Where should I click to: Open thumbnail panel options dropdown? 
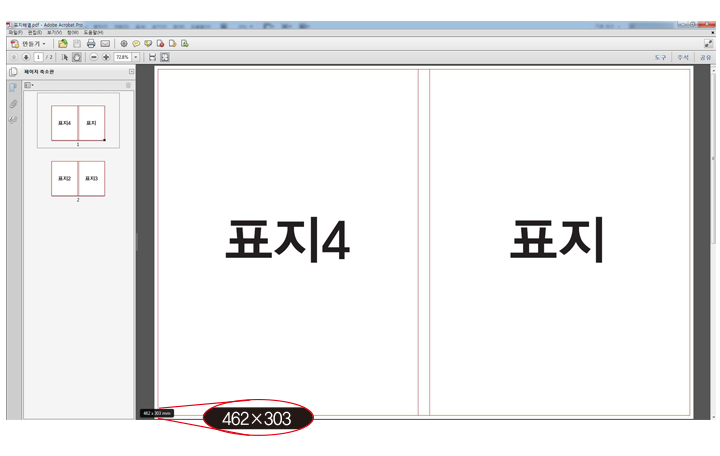pos(29,86)
